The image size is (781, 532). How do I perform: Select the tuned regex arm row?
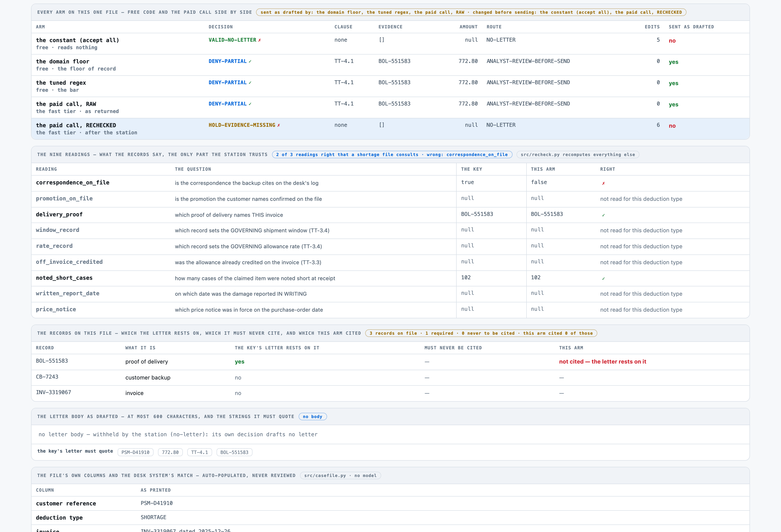point(390,86)
